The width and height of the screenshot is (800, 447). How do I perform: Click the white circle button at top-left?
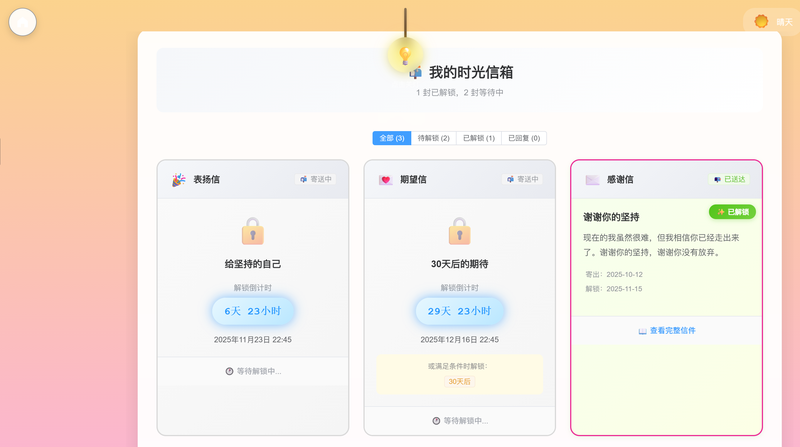22,22
